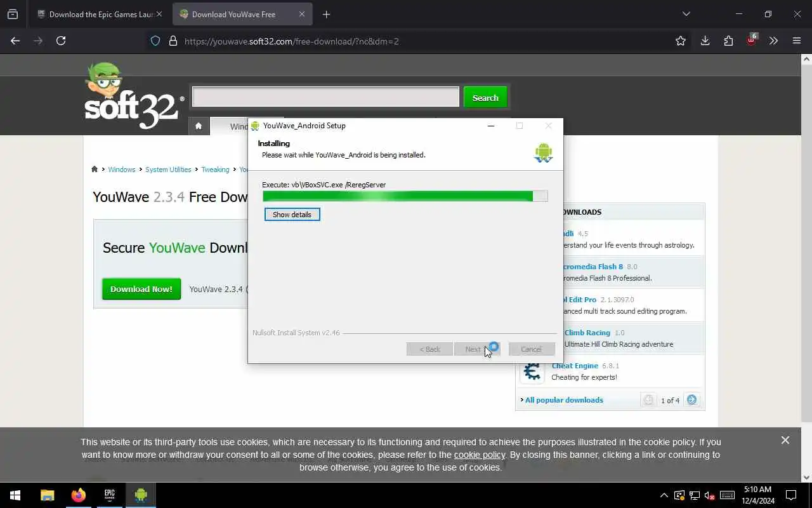Open the clock and date flyout

[757, 495]
